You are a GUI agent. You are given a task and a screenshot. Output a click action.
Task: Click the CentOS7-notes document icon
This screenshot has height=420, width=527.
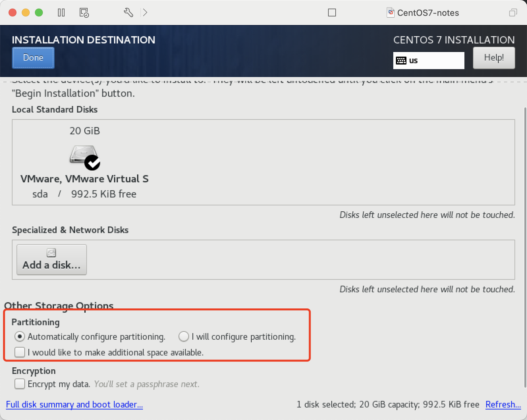391,13
